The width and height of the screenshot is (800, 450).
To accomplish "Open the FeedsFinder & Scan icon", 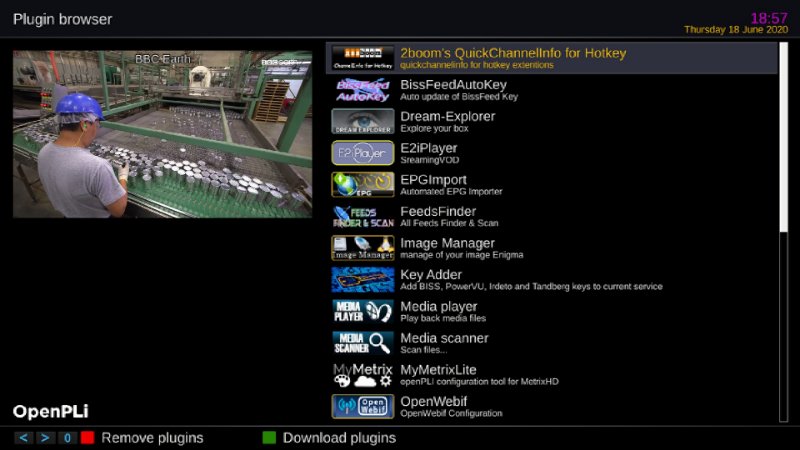I will (x=363, y=216).
